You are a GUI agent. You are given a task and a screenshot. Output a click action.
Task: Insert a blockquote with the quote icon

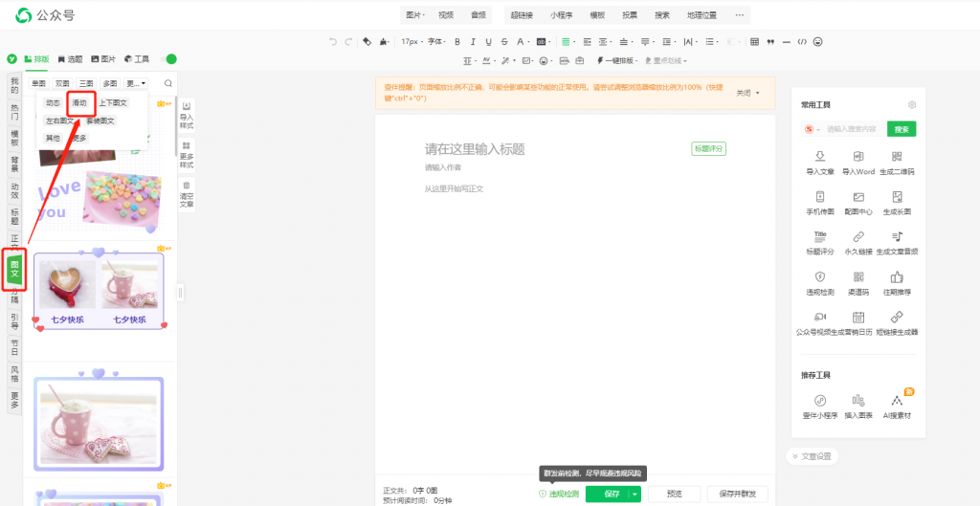(x=770, y=42)
